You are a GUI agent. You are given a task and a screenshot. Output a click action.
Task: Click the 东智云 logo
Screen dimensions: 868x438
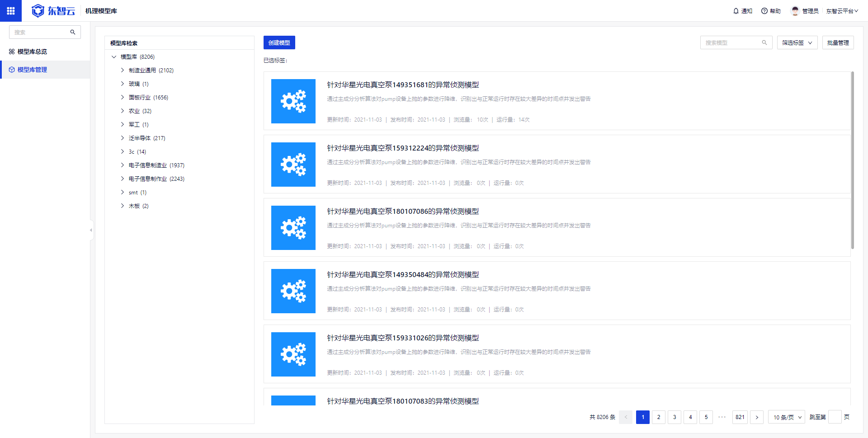[x=53, y=10]
